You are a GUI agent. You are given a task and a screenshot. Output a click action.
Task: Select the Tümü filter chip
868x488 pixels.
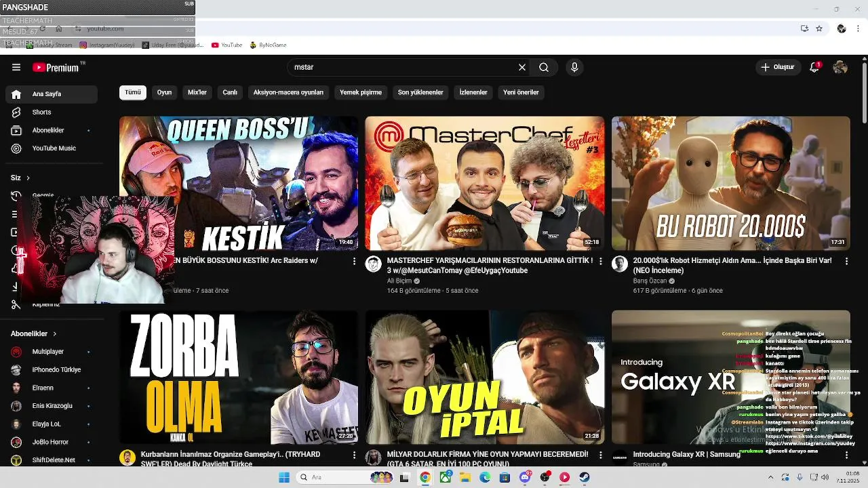[x=133, y=92]
